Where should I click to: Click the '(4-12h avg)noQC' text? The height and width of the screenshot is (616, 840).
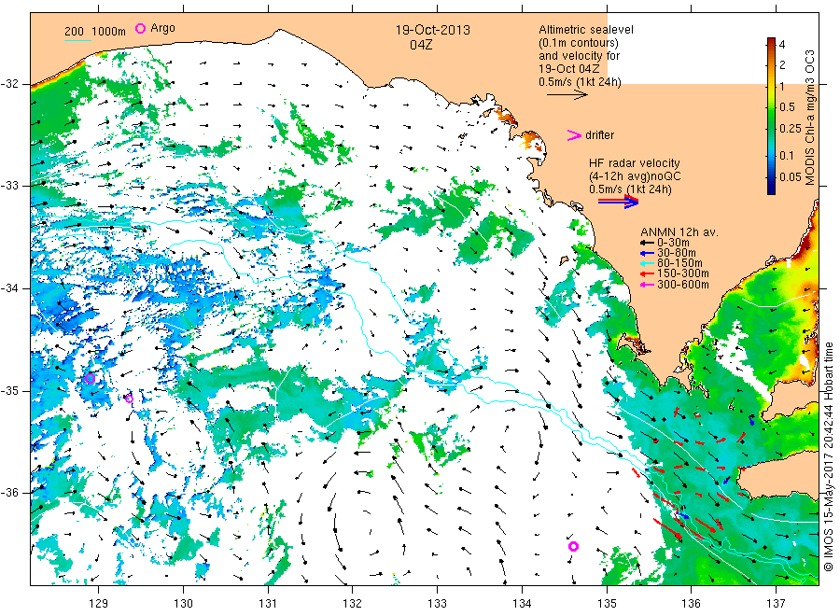636,176
